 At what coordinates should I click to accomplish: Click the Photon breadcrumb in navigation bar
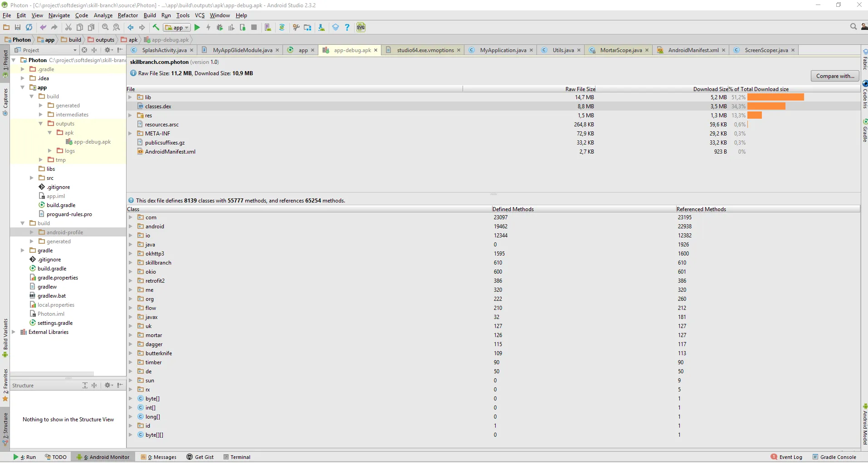18,40
